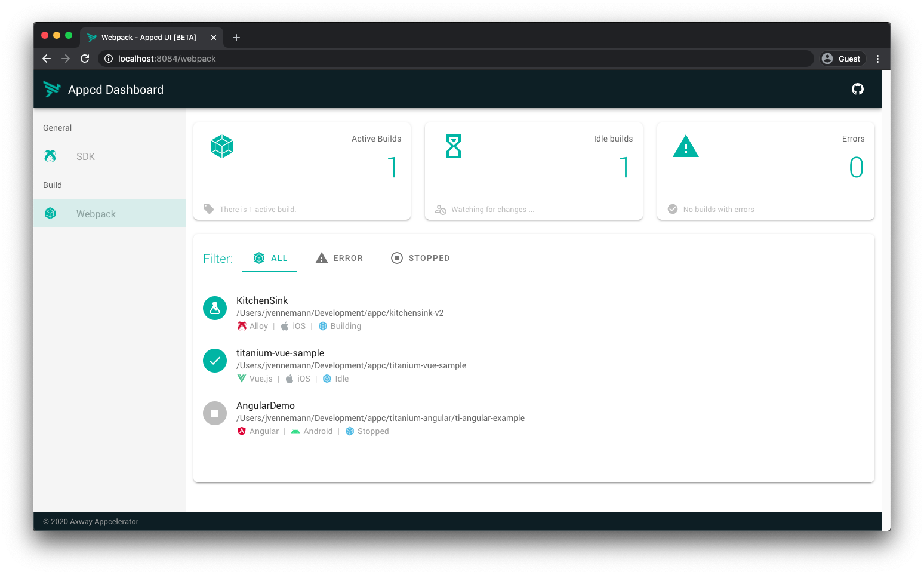Click the Errors warning triangle icon

tap(686, 146)
